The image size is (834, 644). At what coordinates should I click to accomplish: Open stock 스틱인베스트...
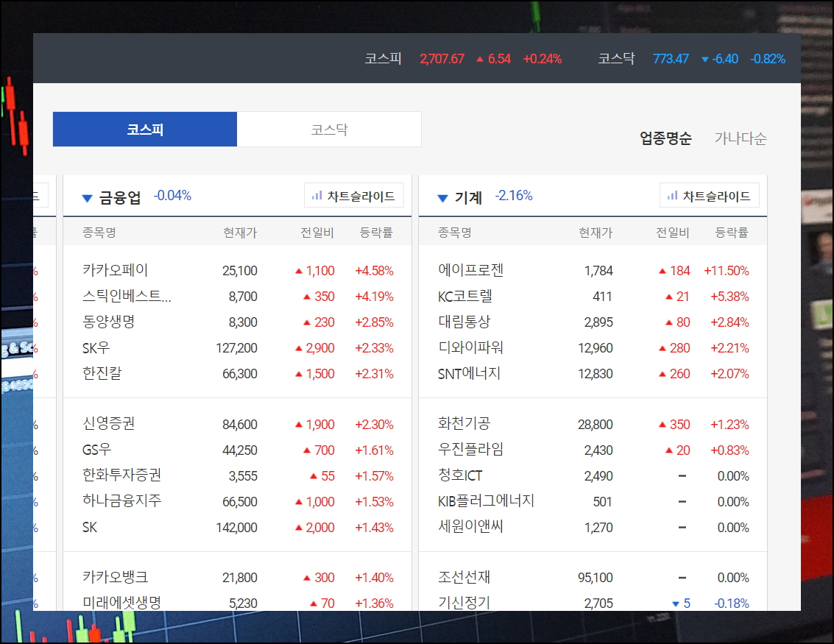click(x=127, y=296)
